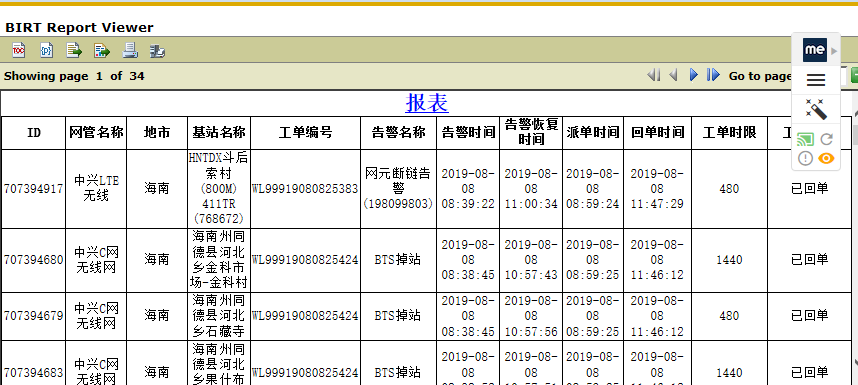This screenshot has width=858, height=385.
Task: Click the 基站名称 column header
Action: pyautogui.click(x=219, y=132)
